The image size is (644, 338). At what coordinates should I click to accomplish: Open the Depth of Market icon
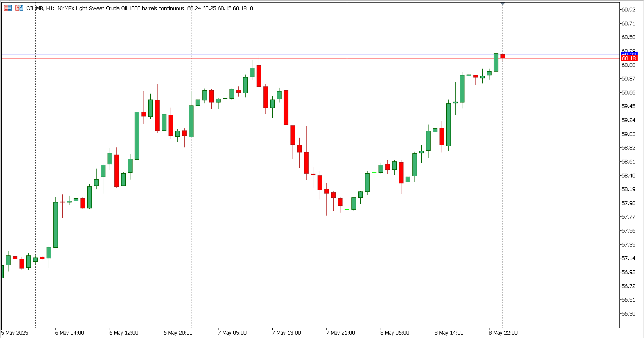[19, 8]
